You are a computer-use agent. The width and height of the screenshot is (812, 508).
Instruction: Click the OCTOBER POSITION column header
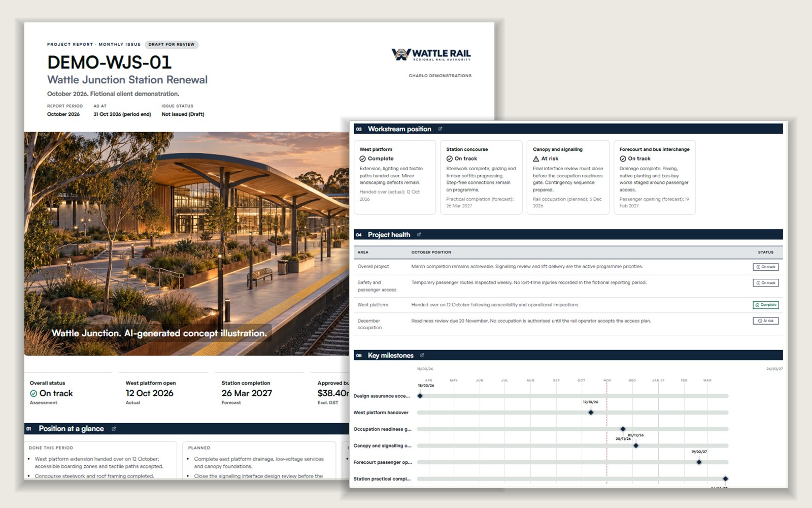(431, 252)
